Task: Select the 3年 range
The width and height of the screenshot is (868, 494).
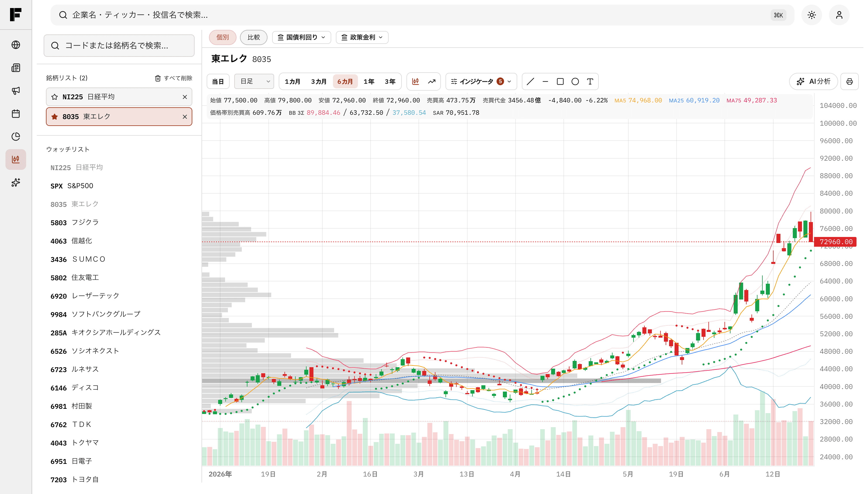Action: pyautogui.click(x=390, y=81)
